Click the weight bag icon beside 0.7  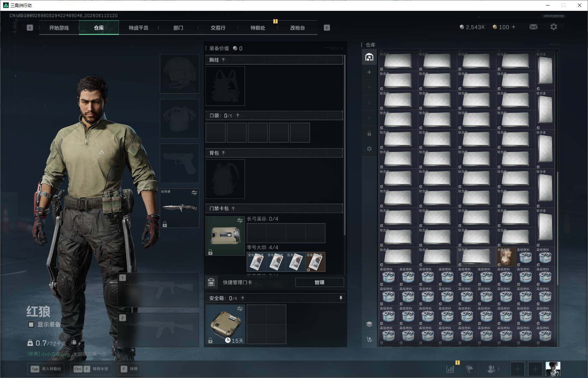30,343
